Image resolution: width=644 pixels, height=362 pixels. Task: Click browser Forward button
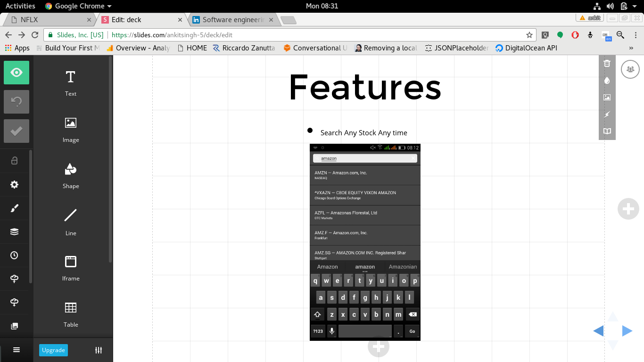[x=22, y=35]
